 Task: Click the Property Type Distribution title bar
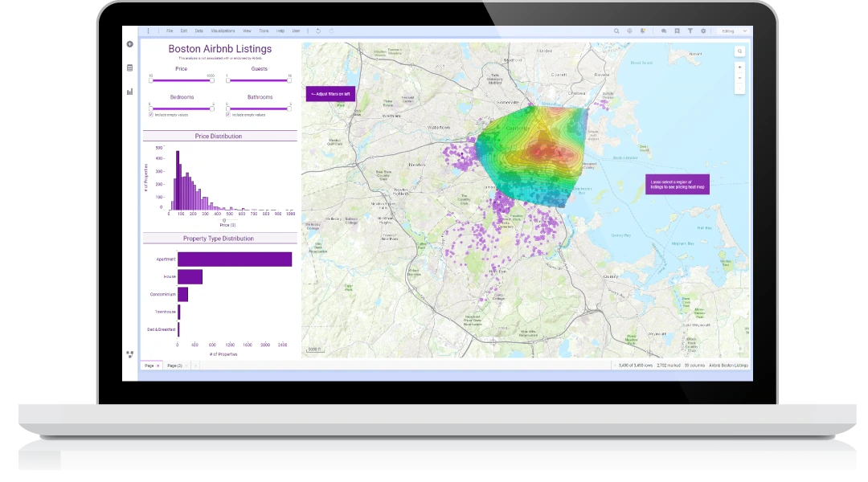click(x=219, y=239)
